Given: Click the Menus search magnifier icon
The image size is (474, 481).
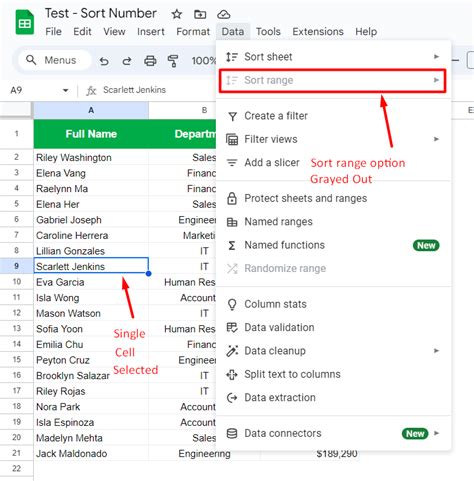Looking at the screenshot, I should (x=31, y=60).
